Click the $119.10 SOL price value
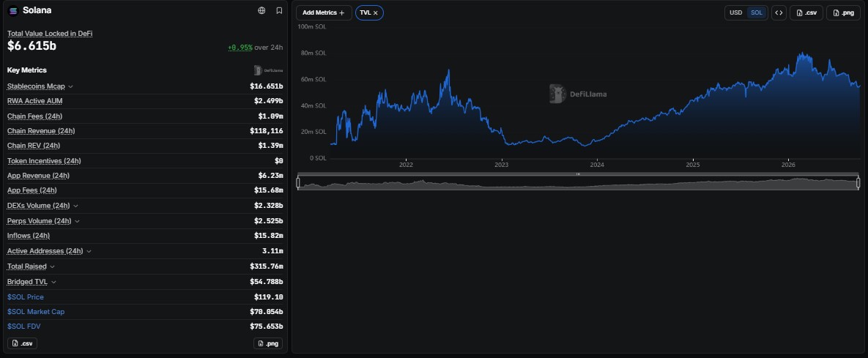Viewport: 868px width, 358px height. (269, 297)
